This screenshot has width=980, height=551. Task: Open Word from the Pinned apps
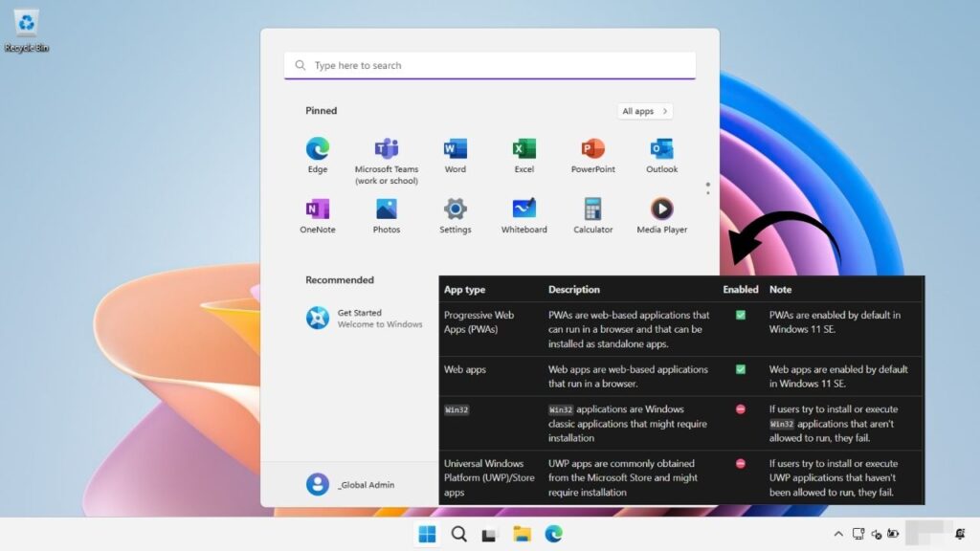[x=455, y=155]
